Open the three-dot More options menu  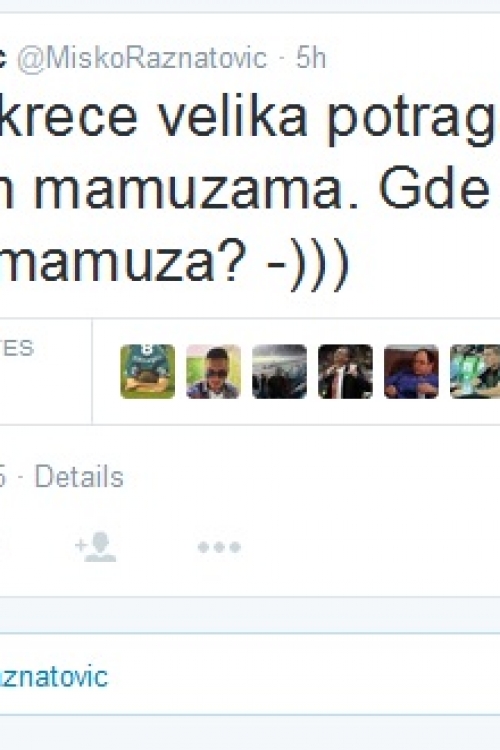tap(219, 547)
